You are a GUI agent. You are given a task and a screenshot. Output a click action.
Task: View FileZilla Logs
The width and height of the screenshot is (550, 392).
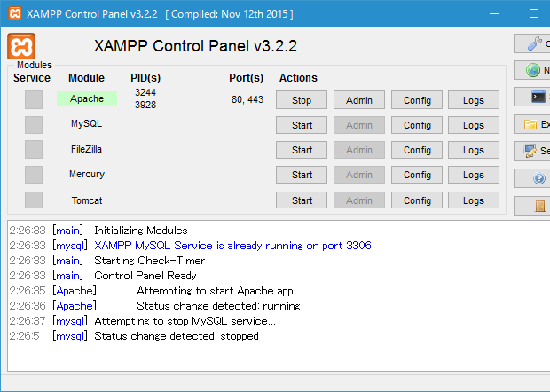point(474,150)
